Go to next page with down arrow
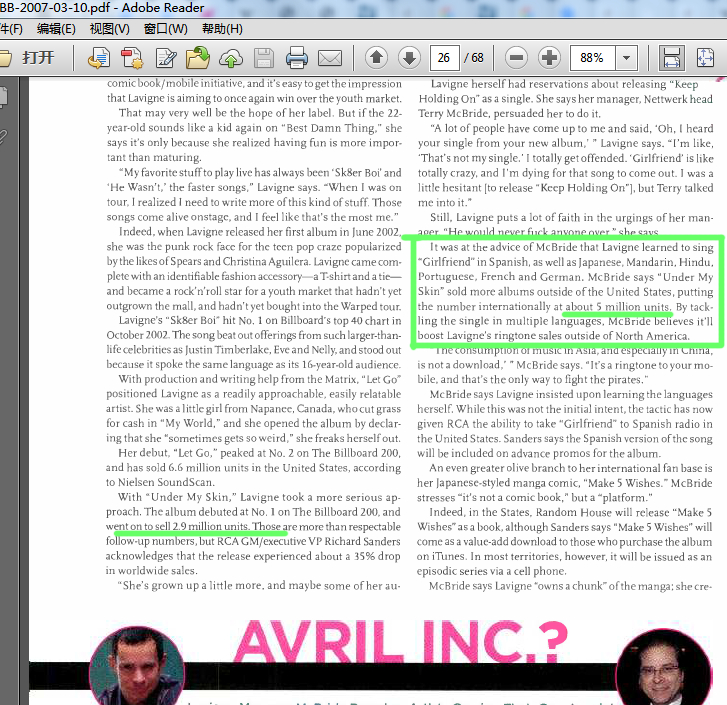Screen dimensions: 727x705 pos(409,58)
